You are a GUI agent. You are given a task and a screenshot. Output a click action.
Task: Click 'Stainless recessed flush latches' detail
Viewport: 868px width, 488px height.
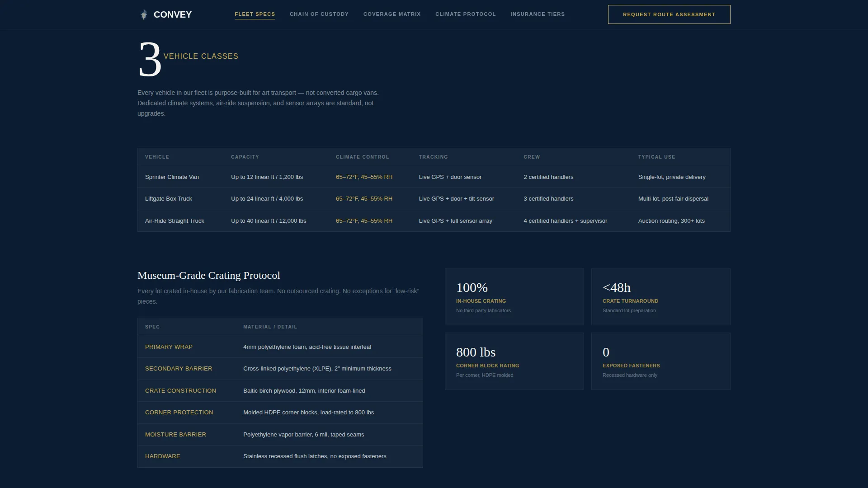click(315, 456)
